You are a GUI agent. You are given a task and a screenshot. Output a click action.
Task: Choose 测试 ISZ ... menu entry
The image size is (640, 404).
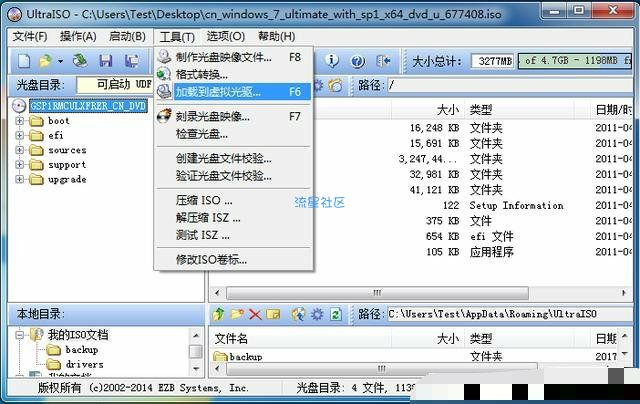tap(234, 235)
